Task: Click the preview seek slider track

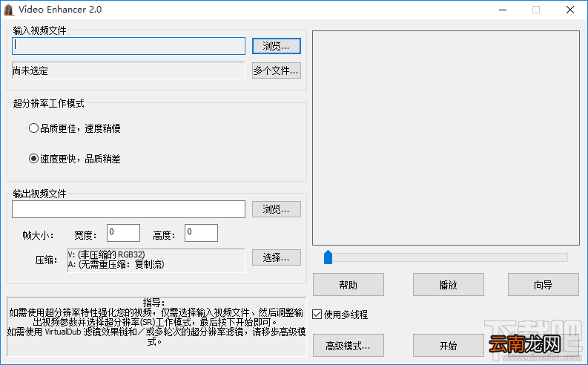Action: (446, 257)
